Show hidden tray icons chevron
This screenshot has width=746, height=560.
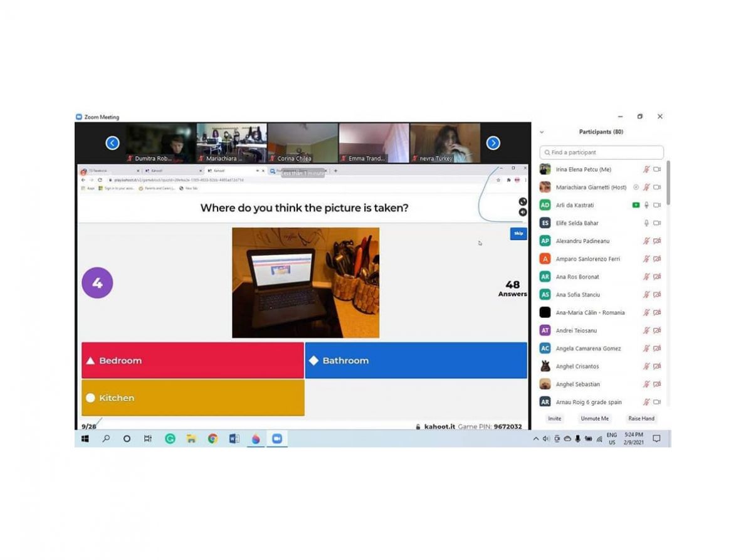pos(536,439)
